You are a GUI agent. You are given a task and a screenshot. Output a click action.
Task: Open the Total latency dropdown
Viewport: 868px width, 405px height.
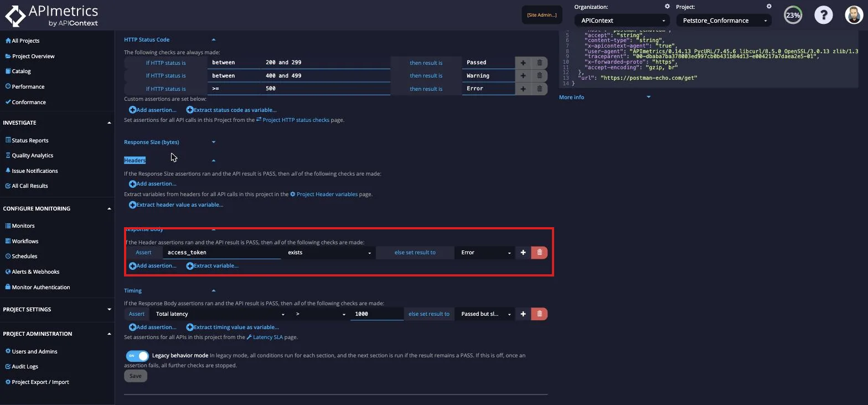click(x=219, y=314)
